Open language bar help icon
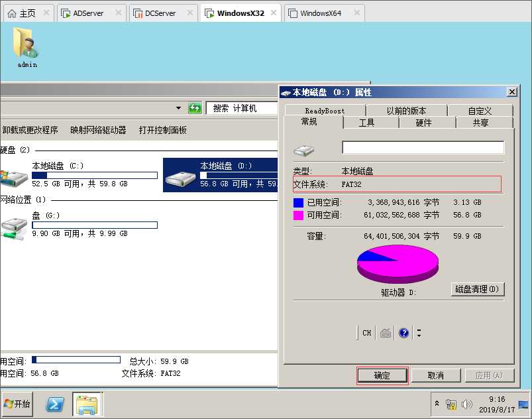The width and height of the screenshot is (532, 419). (403, 333)
